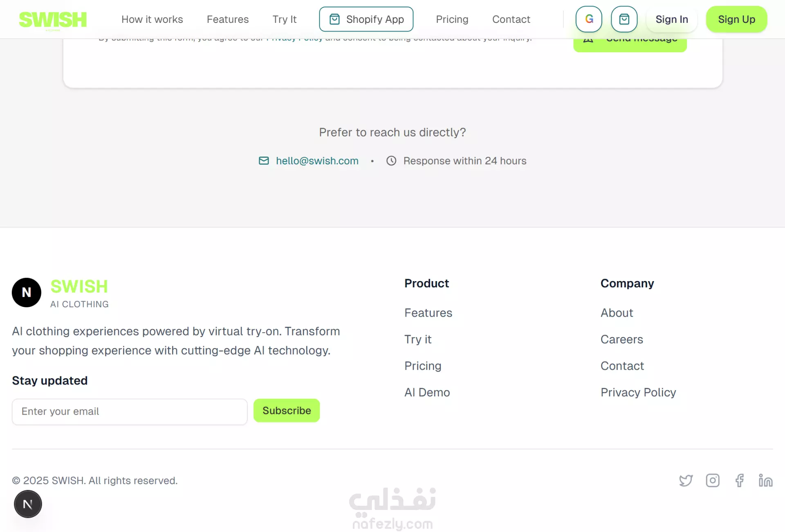Viewport: 785px width, 532px height.
Task: Open Try It in the navbar
Action: pyautogui.click(x=284, y=19)
